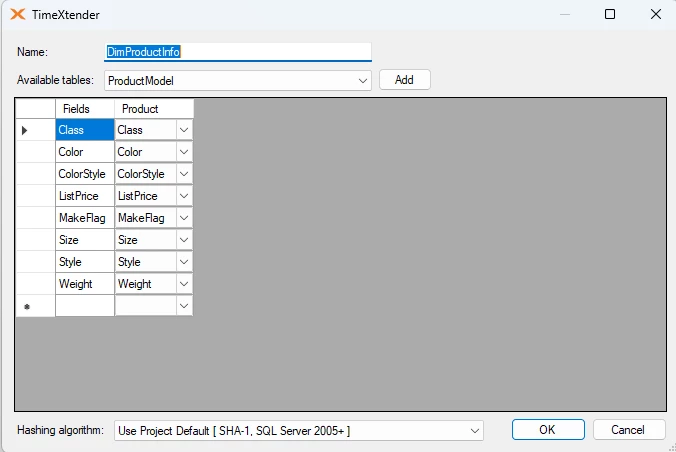
Task: Select the Size field cell
Action: (x=85, y=240)
